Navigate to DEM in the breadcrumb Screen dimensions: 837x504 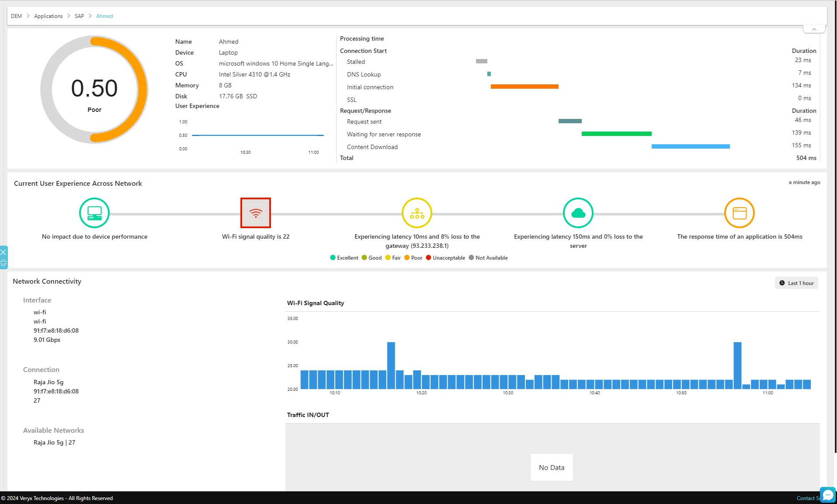pos(16,16)
